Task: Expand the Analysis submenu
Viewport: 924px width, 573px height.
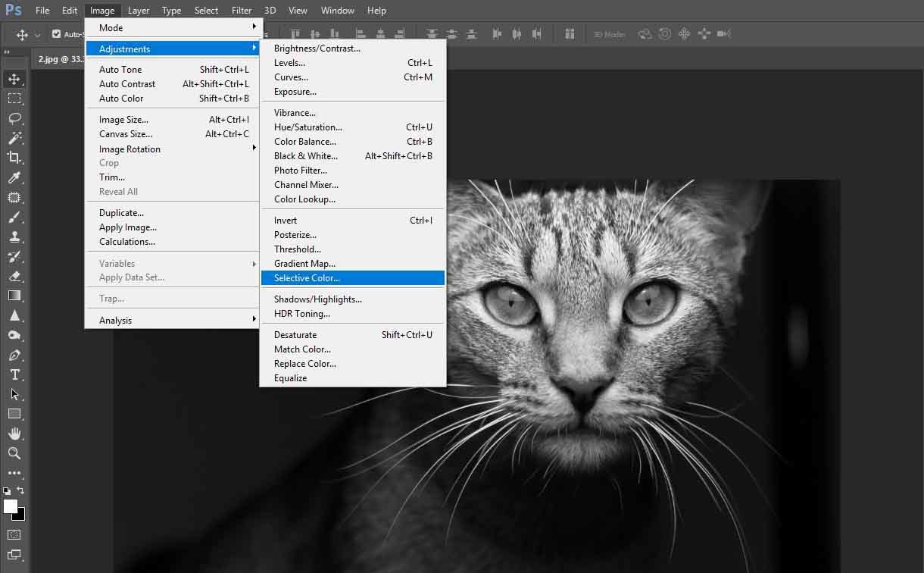Action: pyautogui.click(x=173, y=320)
